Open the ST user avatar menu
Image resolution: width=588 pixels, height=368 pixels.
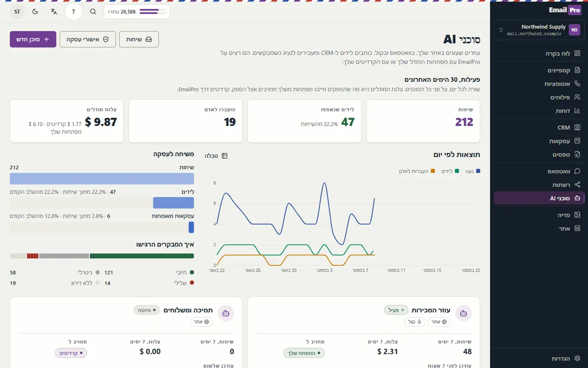17,11
